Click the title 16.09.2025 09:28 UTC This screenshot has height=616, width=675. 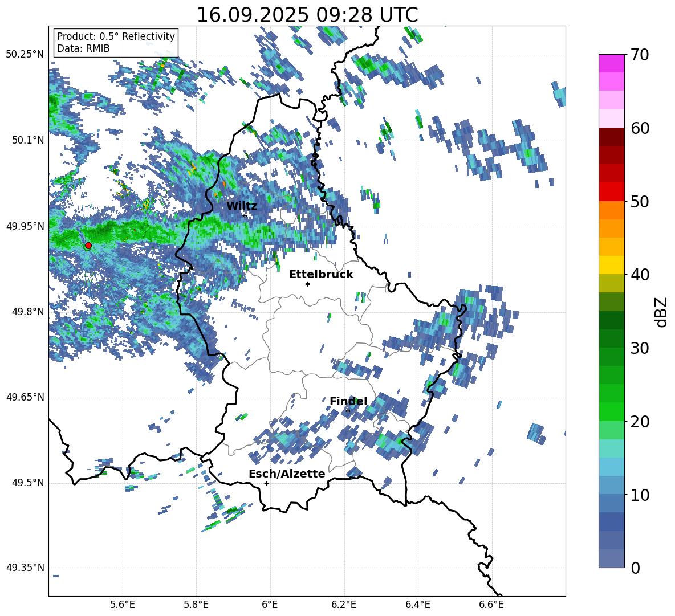[307, 15]
